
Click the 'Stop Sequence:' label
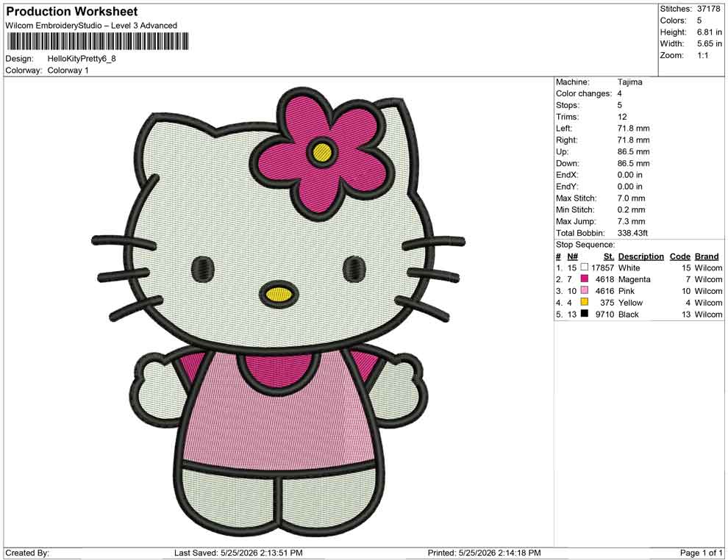coord(585,245)
